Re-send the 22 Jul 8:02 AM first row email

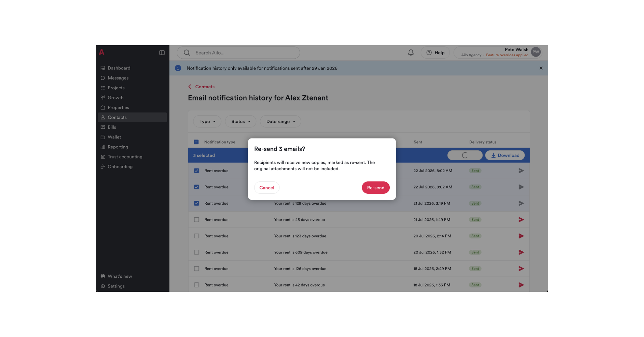[521, 171]
